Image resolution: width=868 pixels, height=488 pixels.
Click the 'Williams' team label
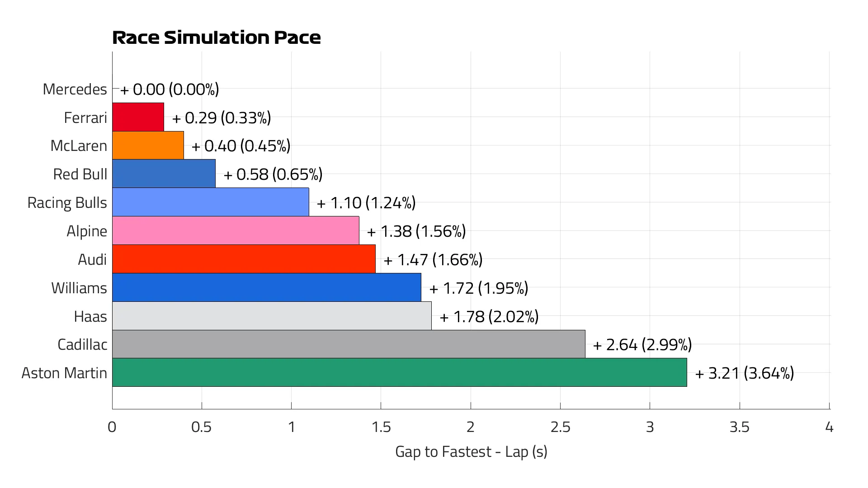tap(79, 288)
